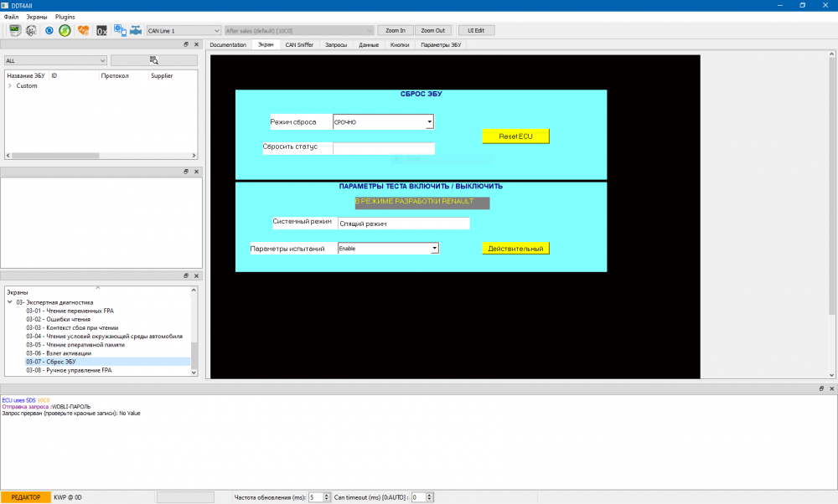Open the Экраны menu

[x=37, y=17]
